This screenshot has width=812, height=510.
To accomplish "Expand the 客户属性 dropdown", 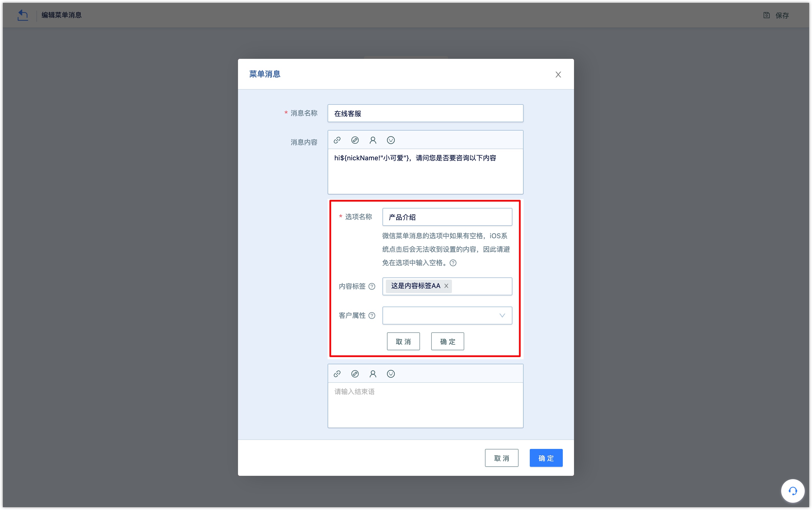I will 447,315.
